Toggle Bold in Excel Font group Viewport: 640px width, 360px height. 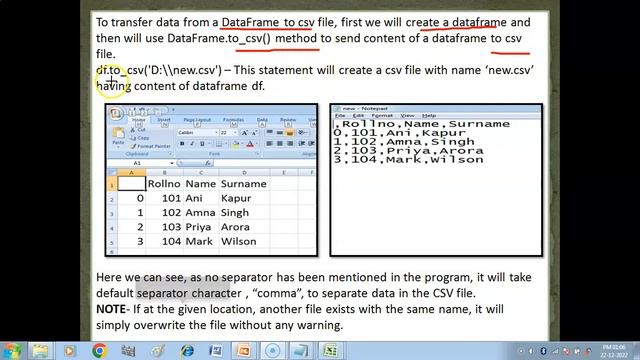(x=182, y=144)
